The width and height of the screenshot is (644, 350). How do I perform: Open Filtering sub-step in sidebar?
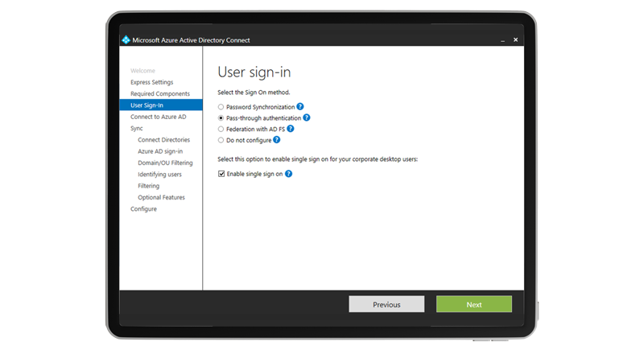click(x=149, y=186)
